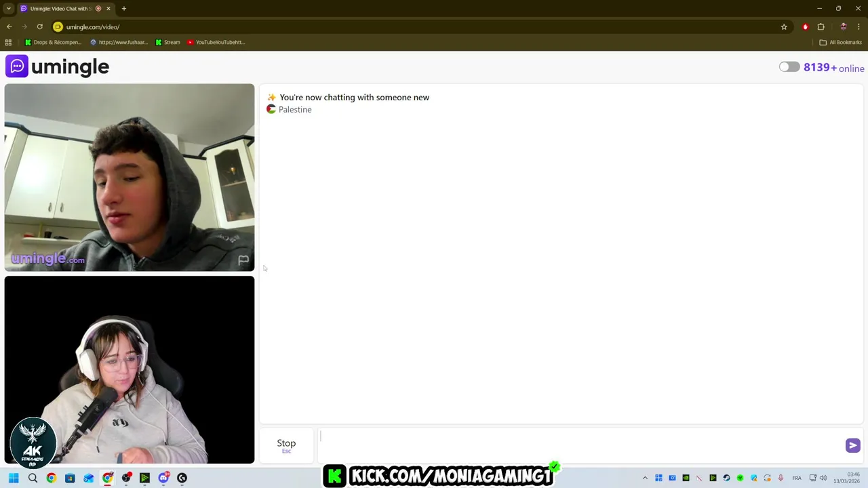Click the Umingle logo
The image size is (868, 488).
[58, 66]
